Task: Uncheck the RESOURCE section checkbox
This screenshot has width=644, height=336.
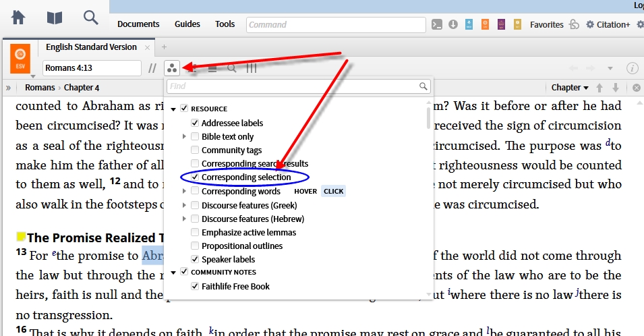Action: (184, 109)
